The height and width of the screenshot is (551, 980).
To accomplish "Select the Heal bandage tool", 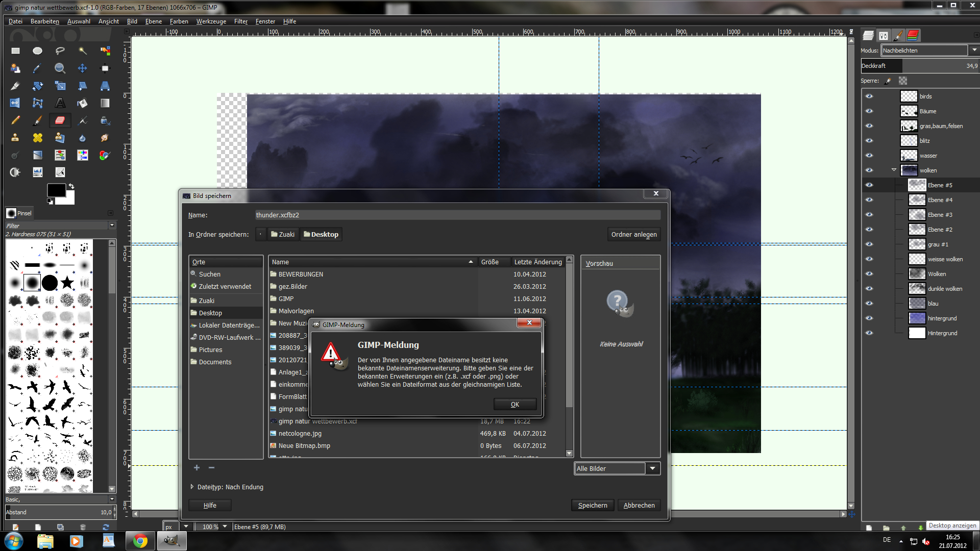I will pyautogui.click(x=38, y=138).
